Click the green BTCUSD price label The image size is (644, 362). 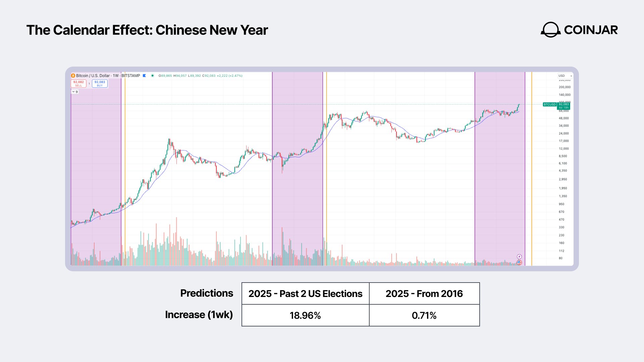point(549,105)
